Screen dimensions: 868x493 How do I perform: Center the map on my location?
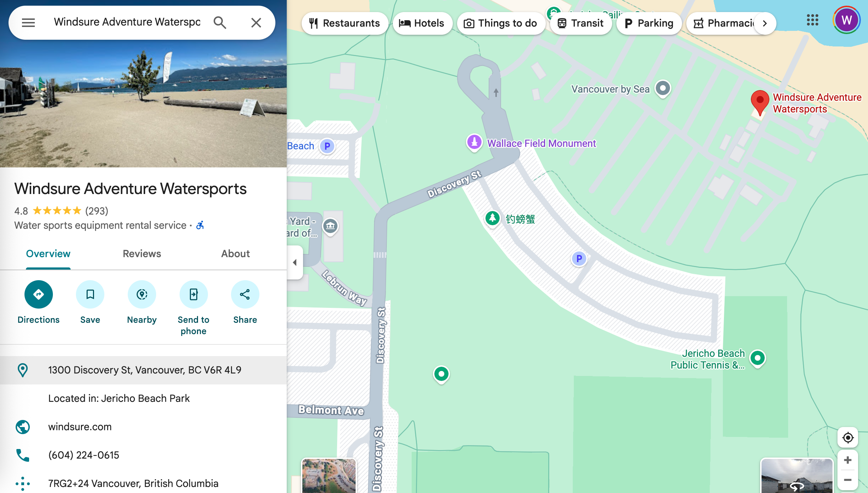coord(848,438)
